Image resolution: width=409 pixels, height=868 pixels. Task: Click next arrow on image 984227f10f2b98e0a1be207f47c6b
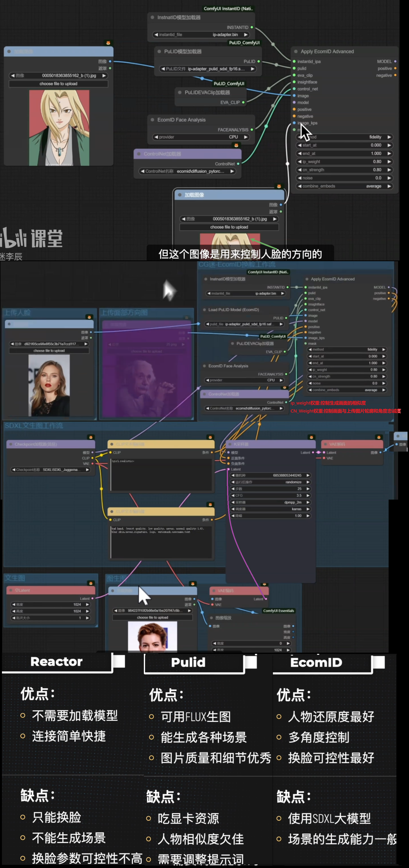coord(189,611)
